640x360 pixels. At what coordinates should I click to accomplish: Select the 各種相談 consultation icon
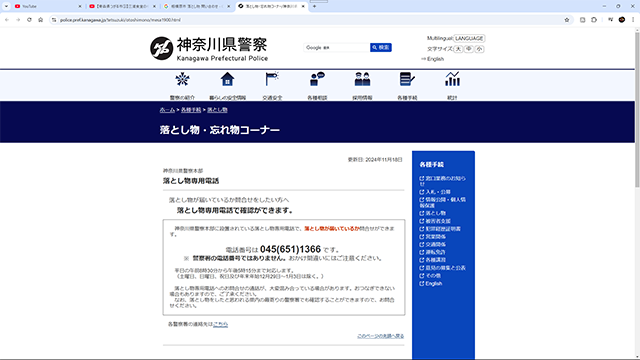(317, 79)
